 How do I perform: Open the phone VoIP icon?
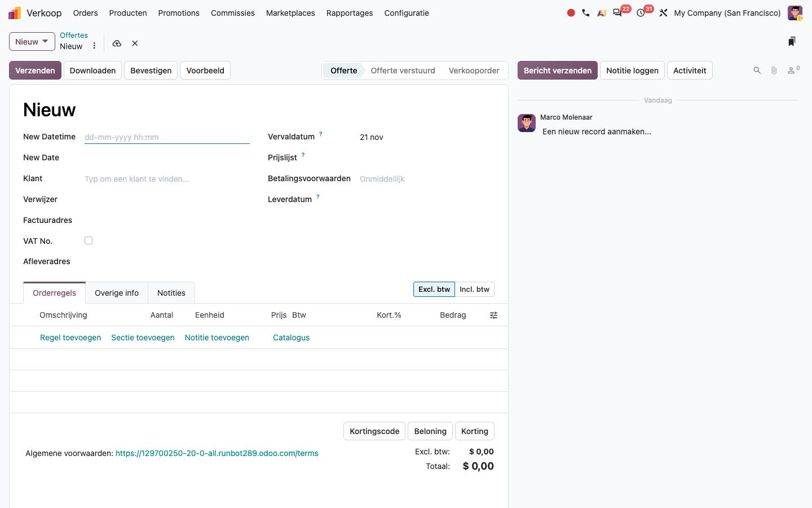(586, 13)
